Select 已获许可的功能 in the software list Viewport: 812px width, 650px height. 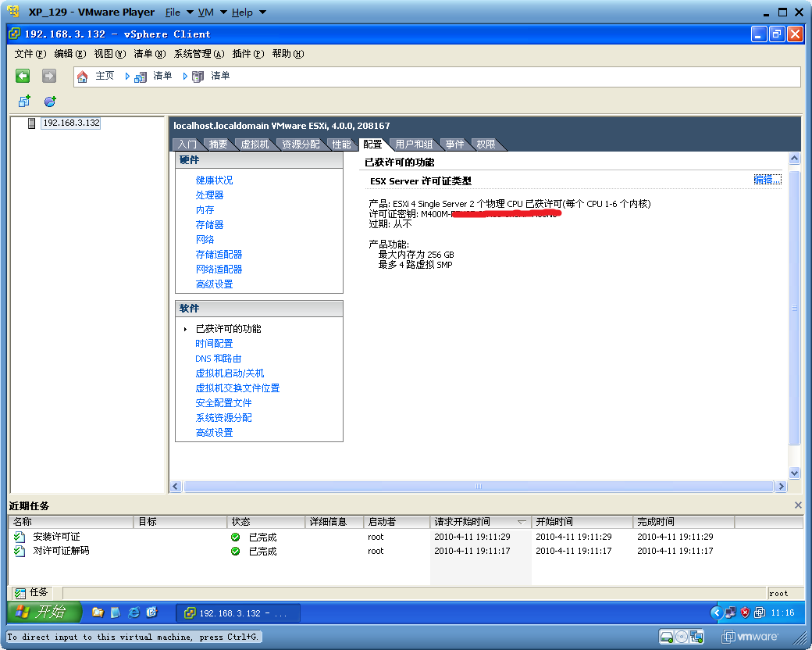pyautogui.click(x=228, y=329)
